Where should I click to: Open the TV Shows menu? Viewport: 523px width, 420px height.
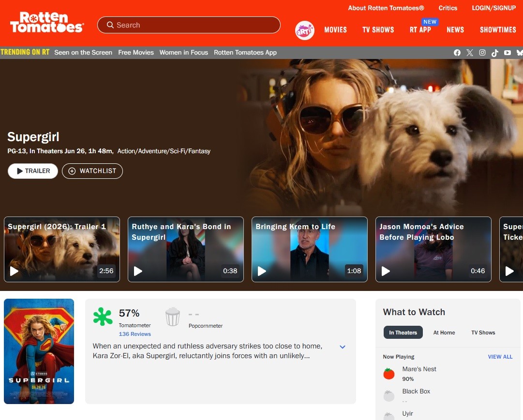378,29
